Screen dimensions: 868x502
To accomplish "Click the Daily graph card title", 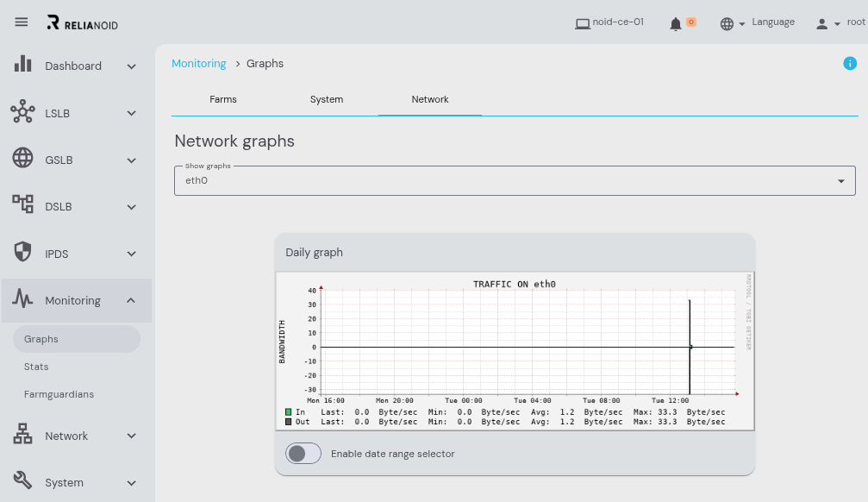I will (314, 253).
